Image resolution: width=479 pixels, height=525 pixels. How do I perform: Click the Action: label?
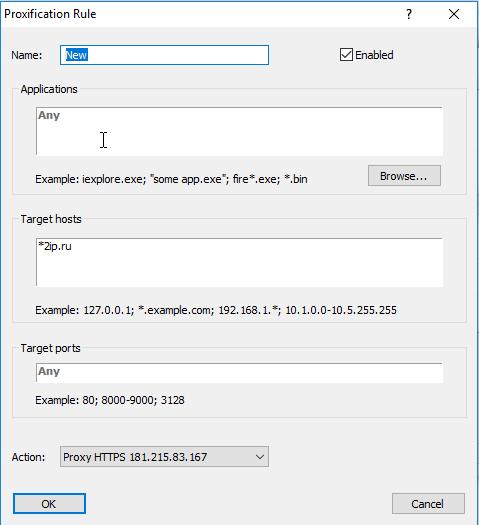click(28, 457)
